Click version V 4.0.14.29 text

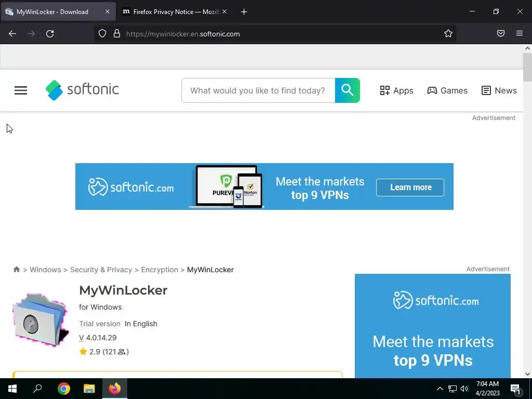point(98,338)
